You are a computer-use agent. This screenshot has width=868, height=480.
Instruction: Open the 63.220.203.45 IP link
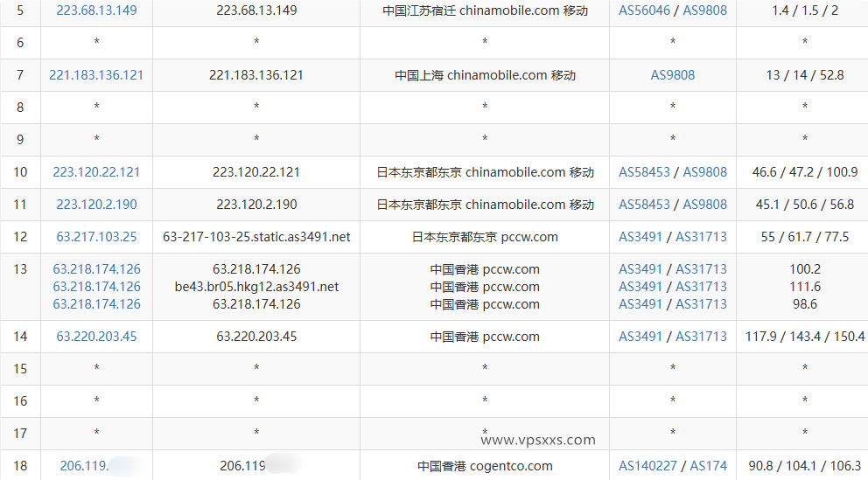point(96,337)
